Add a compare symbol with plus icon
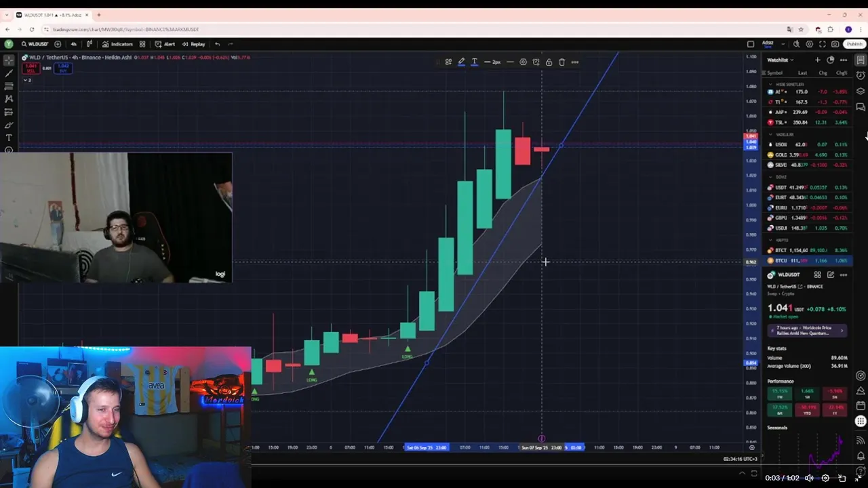Screen dimensions: 868x488 [58, 44]
